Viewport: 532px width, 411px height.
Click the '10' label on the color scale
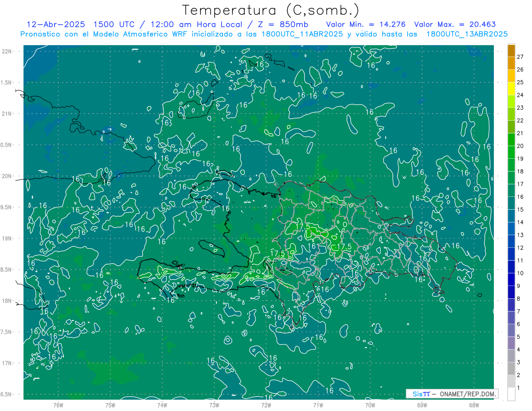pos(520,273)
